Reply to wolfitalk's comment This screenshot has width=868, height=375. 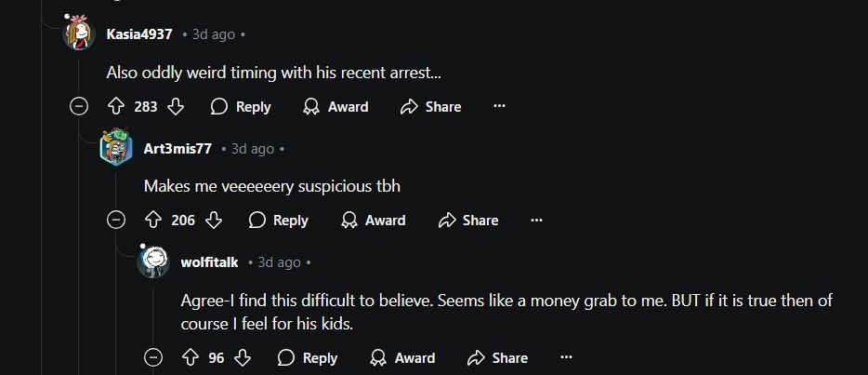click(308, 357)
